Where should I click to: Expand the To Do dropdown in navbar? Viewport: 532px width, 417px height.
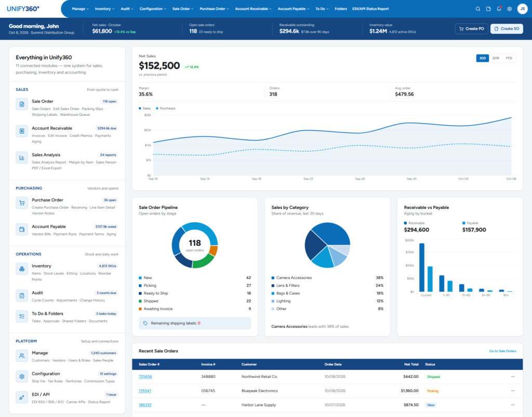[x=322, y=9]
